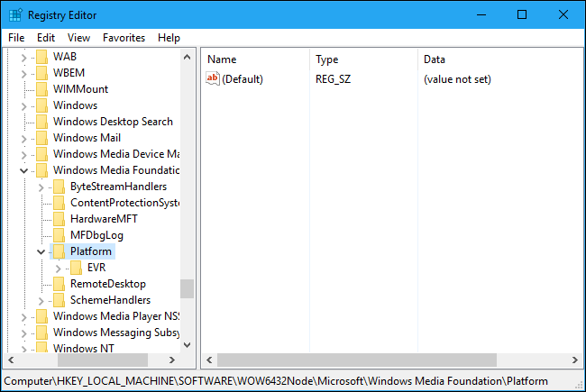Open the View menu
Screen dimensions: 586x392
(78, 38)
